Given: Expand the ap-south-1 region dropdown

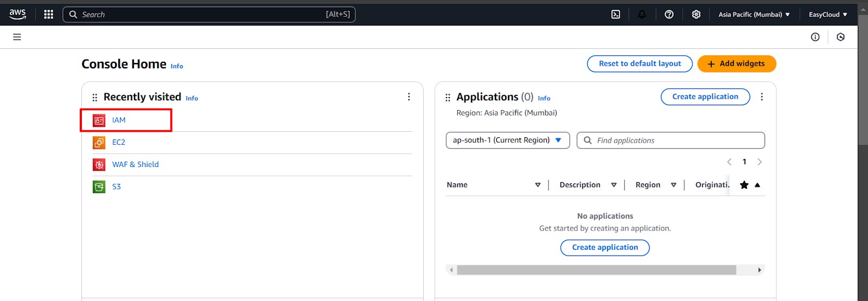Looking at the screenshot, I should point(508,140).
